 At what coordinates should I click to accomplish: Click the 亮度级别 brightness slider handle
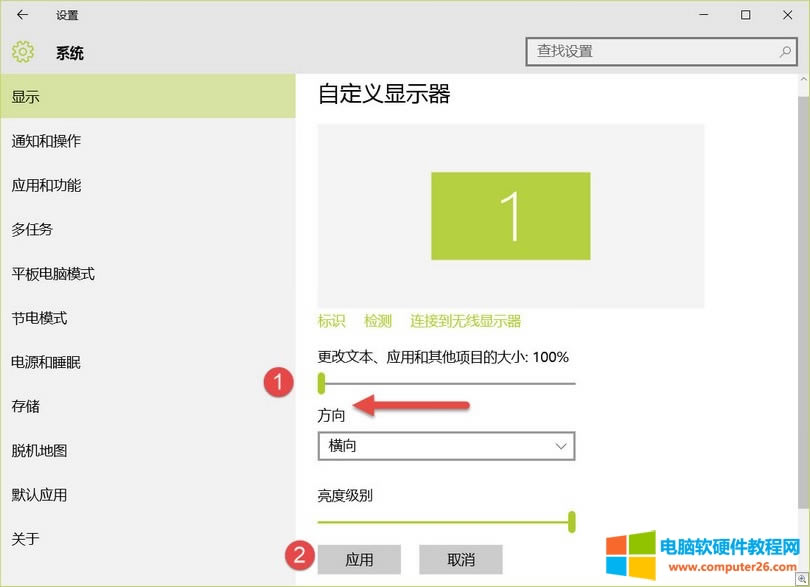(571, 521)
